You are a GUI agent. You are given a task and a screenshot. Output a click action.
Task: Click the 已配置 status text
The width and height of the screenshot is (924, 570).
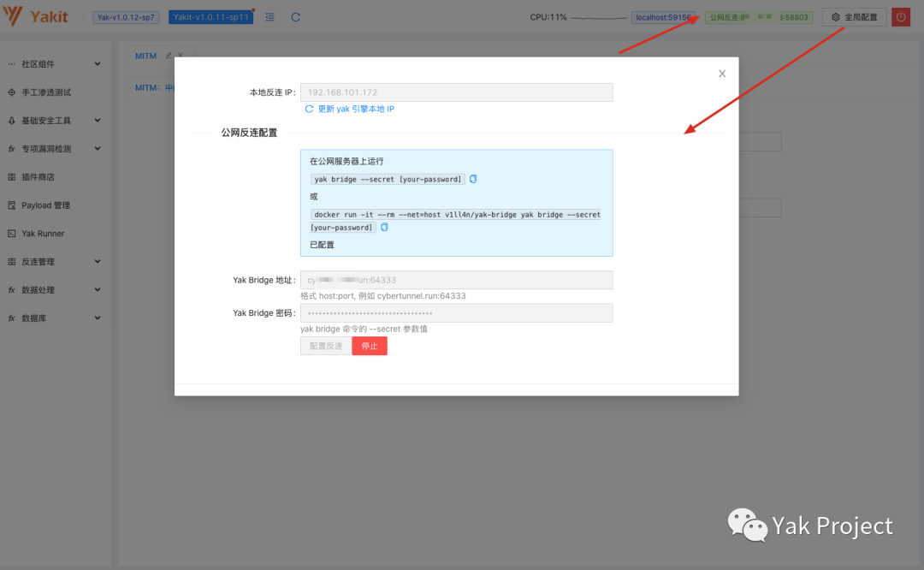(322, 245)
